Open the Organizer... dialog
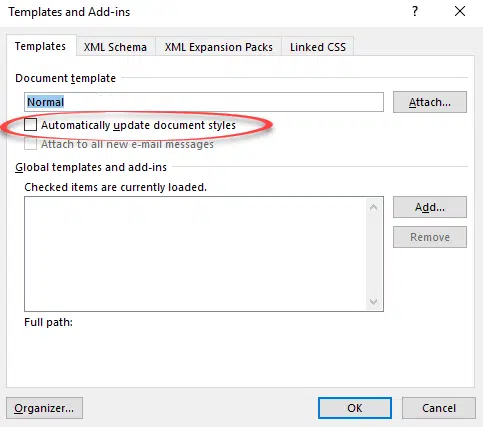483x427 pixels. click(44, 408)
